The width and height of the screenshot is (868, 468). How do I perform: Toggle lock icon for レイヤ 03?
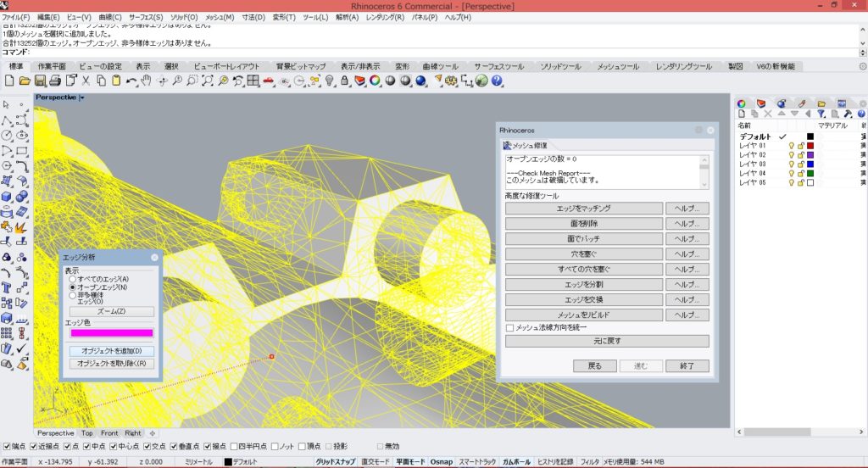click(x=801, y=164)
